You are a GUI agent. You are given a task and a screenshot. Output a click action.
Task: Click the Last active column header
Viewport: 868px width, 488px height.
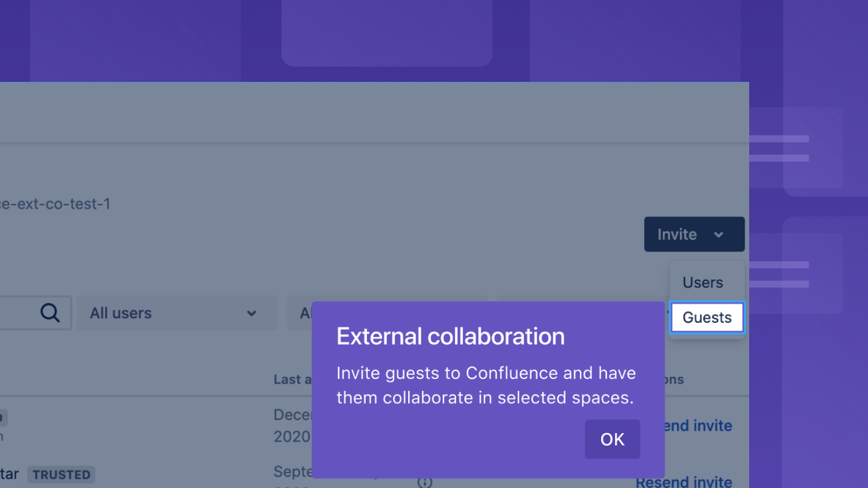click(292, 380)
